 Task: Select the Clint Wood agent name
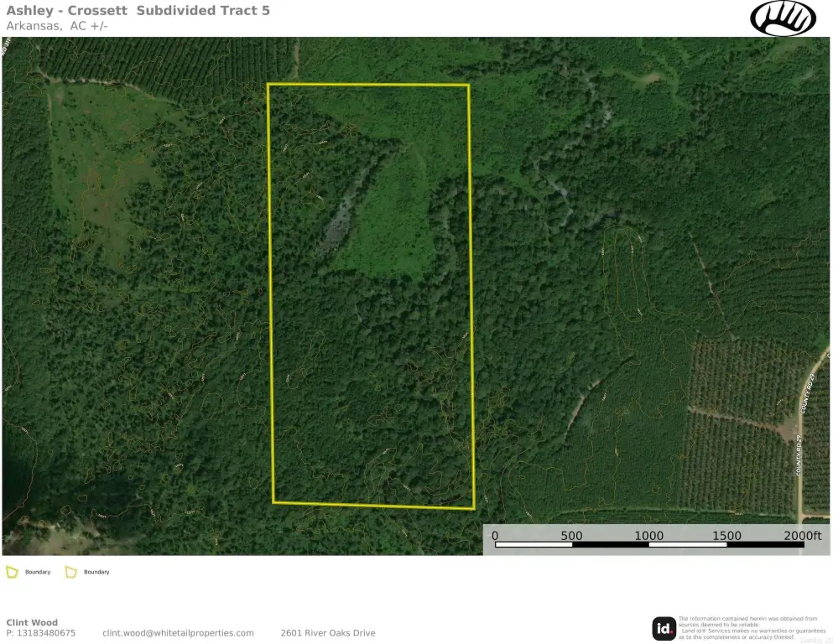coord(32,622)
